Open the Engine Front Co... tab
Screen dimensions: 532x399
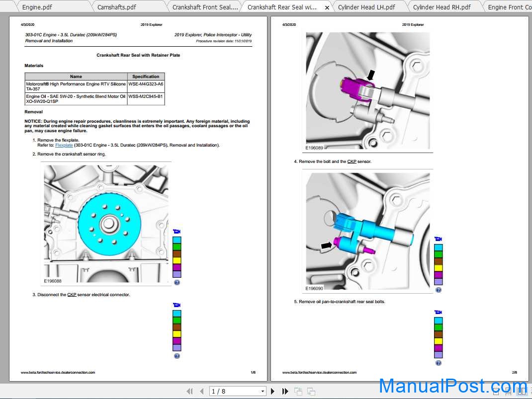(510, 7)
